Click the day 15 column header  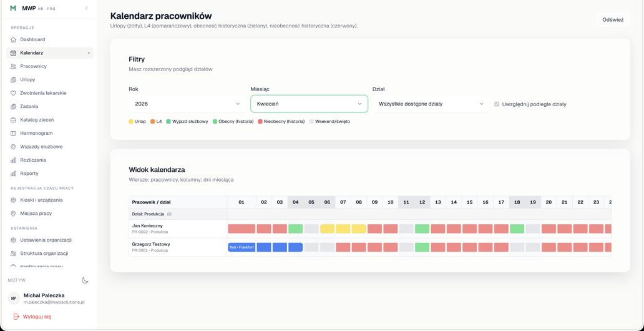tap(469, 202)
